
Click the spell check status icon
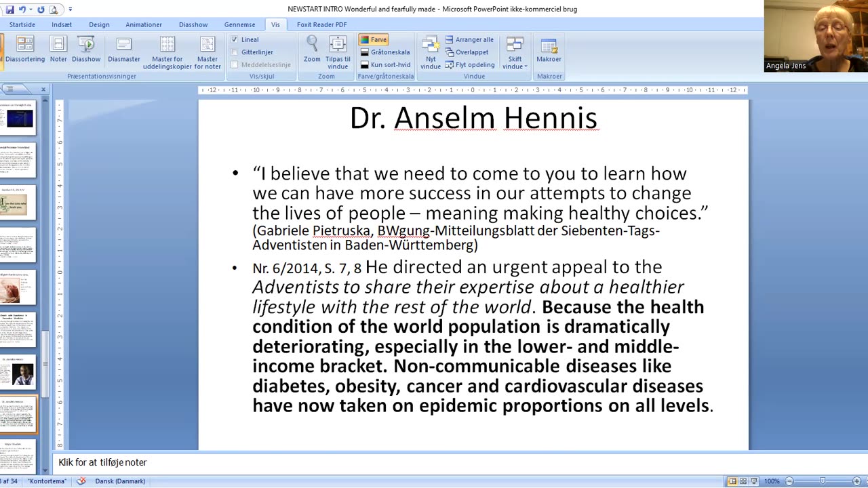coord(81,481)
